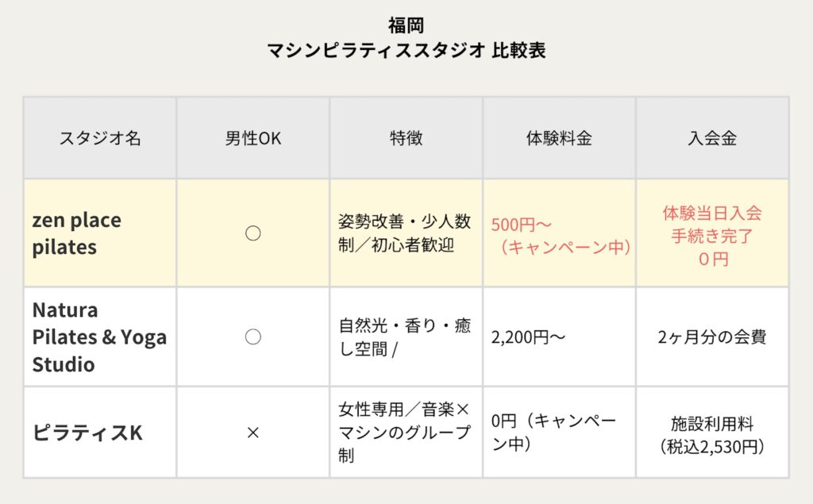
Task: Click the 自然光・香り・癒し空間 features cell
Action: [x=405, y=337]
